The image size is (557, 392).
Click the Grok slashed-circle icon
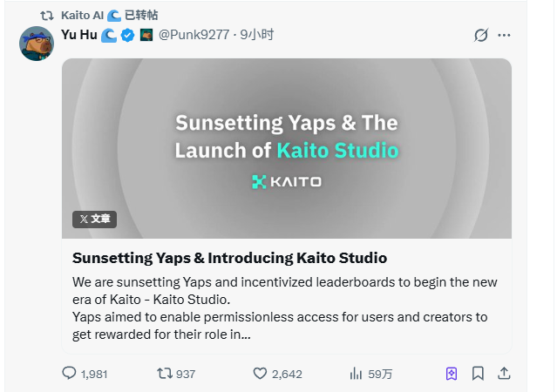click(480, 35)
